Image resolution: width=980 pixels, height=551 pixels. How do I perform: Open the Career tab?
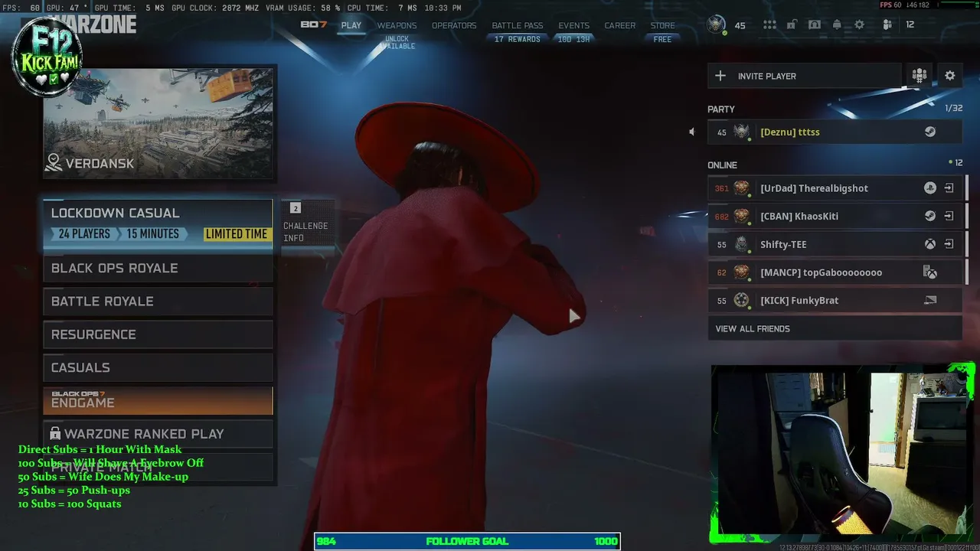click(x=620, y=25)
